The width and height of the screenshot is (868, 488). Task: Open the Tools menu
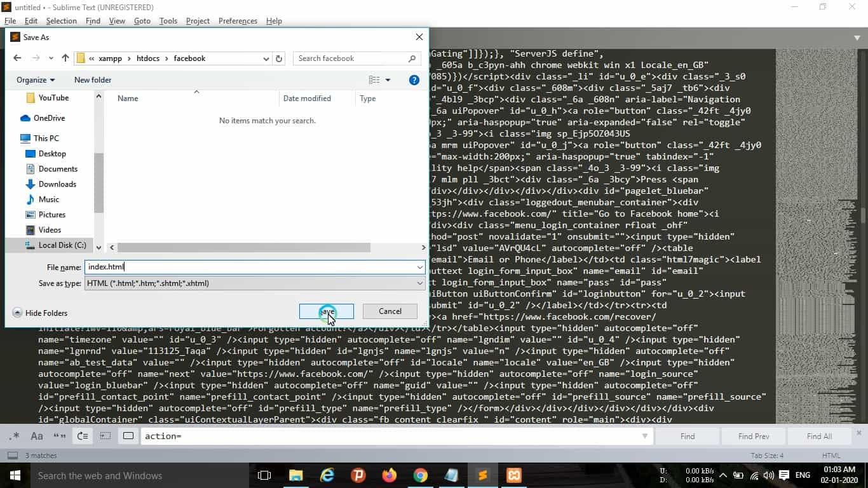(x=168, y=21)
